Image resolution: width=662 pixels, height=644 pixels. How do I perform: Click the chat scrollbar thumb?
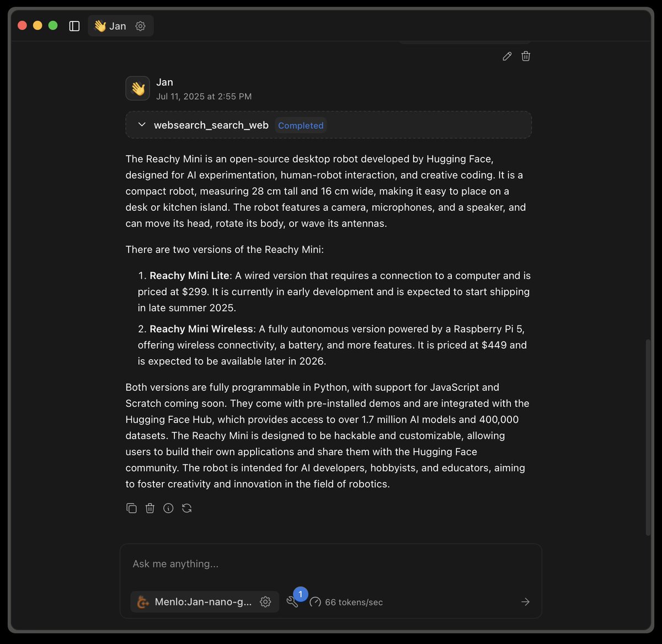tap(648, 437)
